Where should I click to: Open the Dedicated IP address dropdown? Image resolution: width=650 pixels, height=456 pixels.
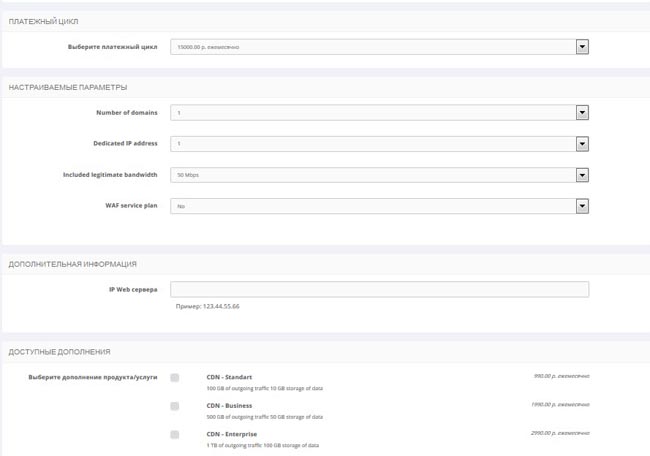point(379,144)
